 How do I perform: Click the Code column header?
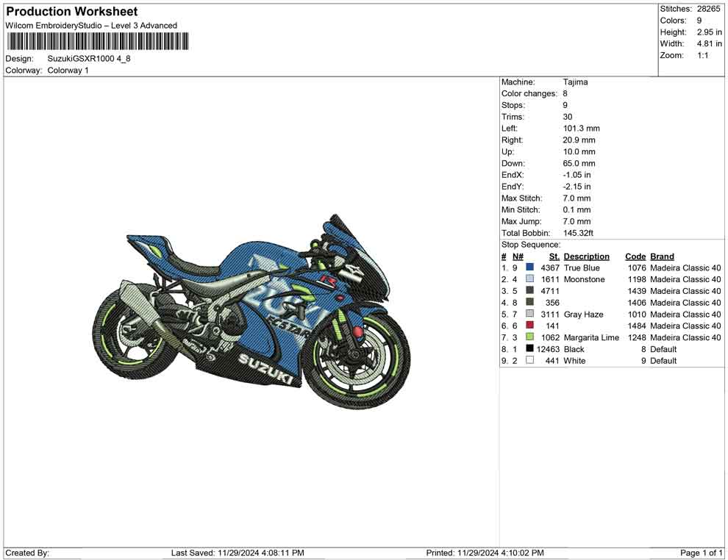(635, 256)
